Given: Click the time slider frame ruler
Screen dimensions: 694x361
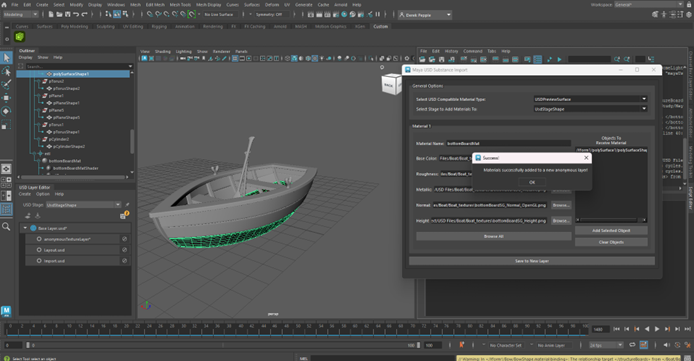Looking at the screenshot, I should (x=297, y=329).
